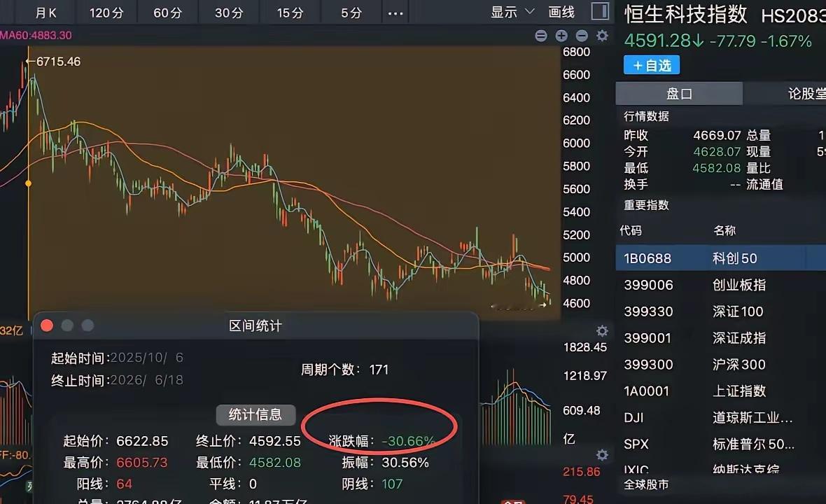The width and height of the screenshot is (826, 504).
Task: Select the 科创50 row
Action: (x=720, y=258)
